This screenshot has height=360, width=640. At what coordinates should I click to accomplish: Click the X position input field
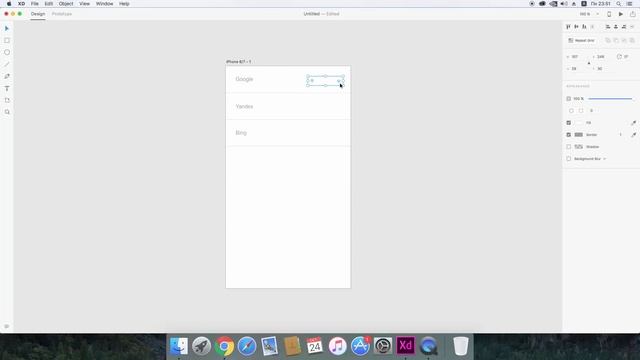click(600, 57)
